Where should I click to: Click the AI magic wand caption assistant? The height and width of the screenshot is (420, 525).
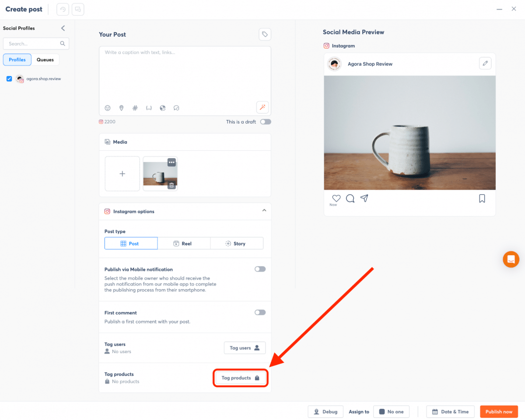(262, 107)
